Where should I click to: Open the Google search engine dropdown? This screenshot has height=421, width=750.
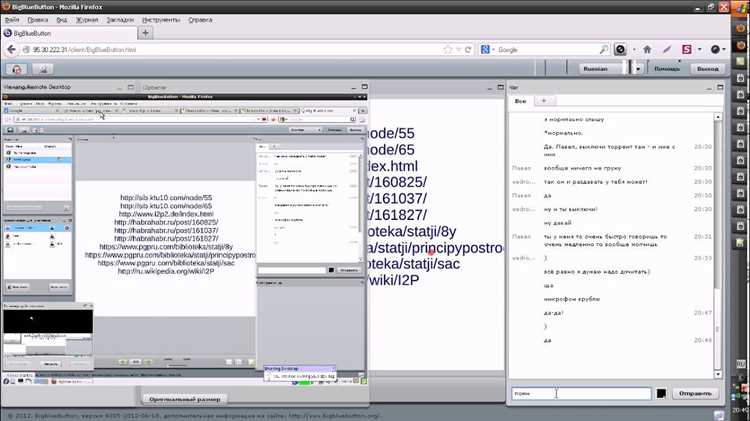pyautogui.click(x=487, y=49)
